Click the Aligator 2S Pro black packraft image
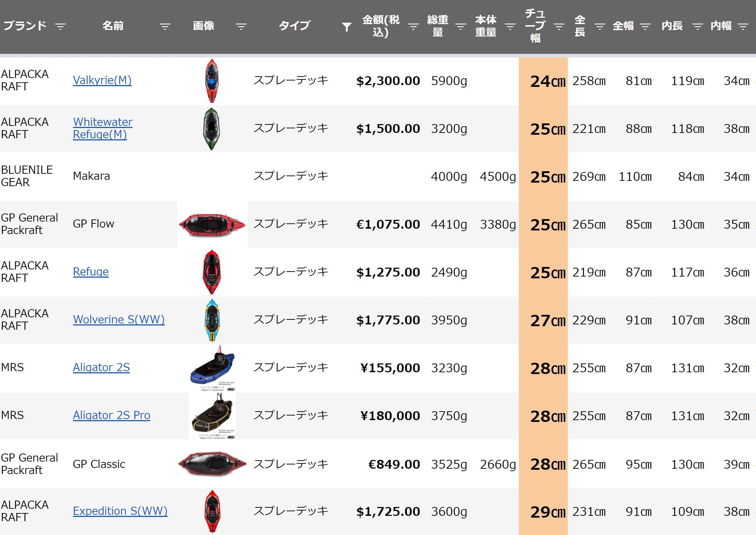Screen dimensions: 756x535 (212, 416)
